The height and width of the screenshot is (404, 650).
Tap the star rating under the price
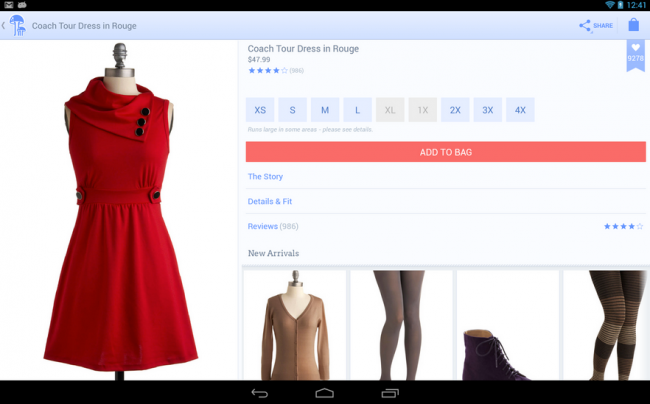coord(268,71)
